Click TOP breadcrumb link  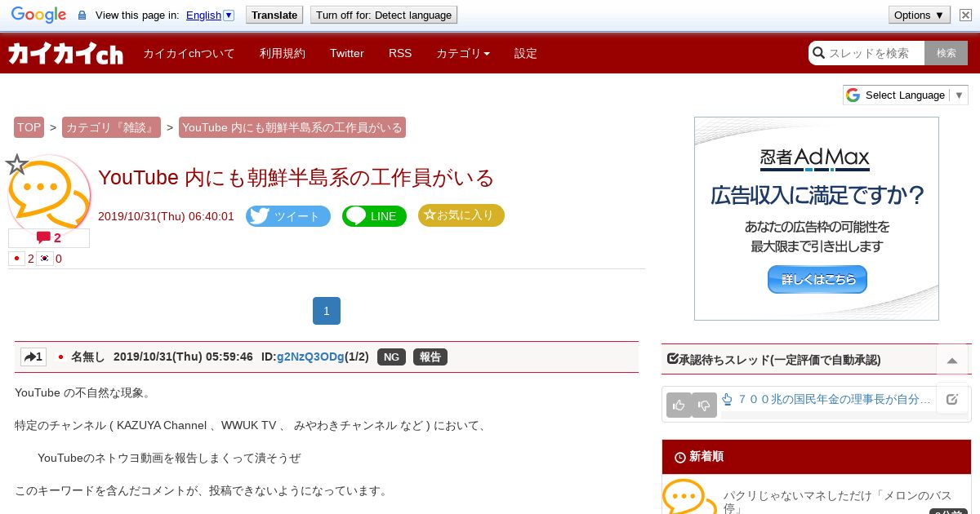coord(29,127)
